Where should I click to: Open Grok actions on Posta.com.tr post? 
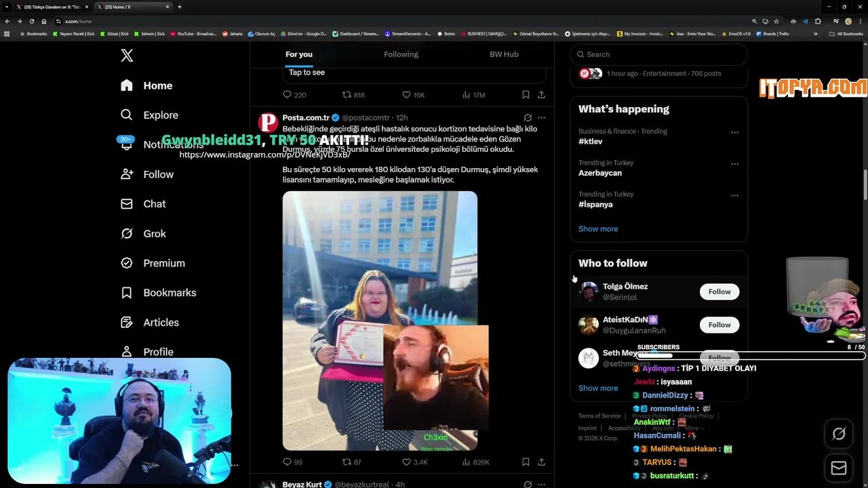[x=528, y=118]
